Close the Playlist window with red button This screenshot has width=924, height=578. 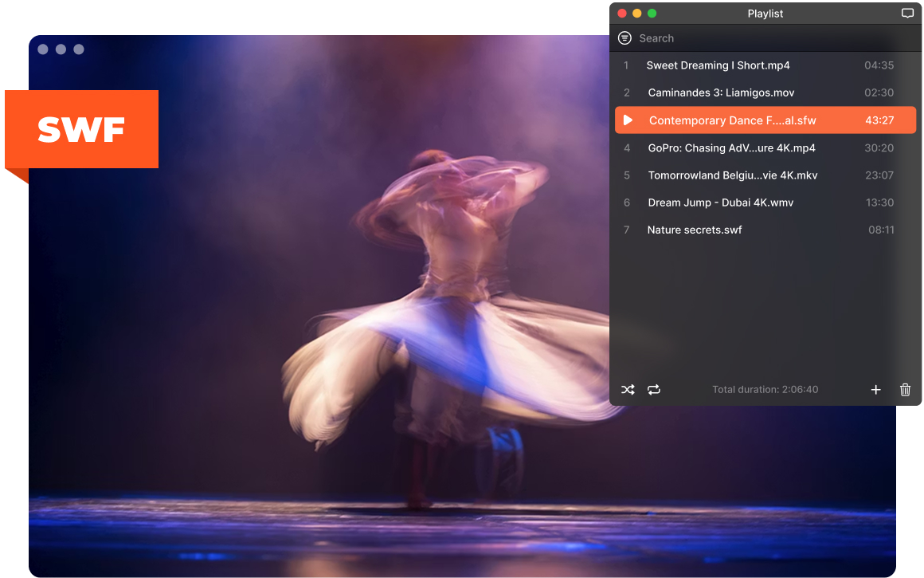(621, 14)
